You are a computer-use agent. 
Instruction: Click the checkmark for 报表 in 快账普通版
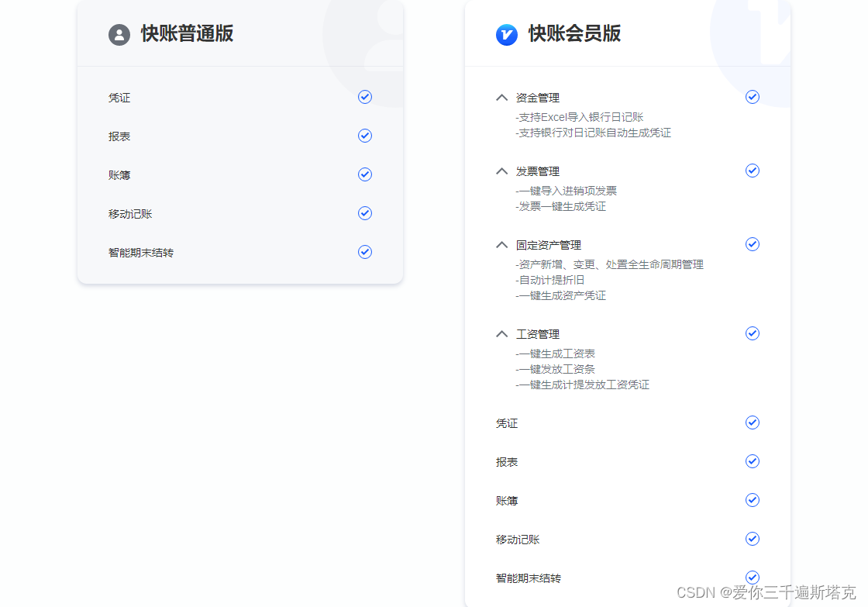pos(365,136)
